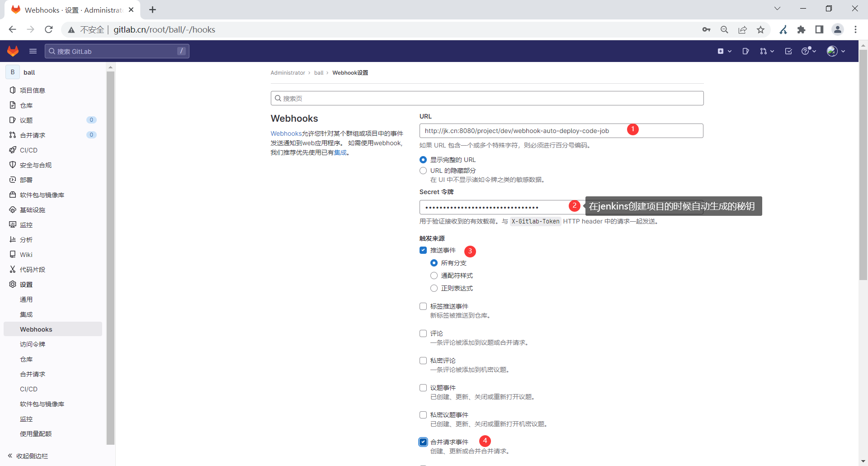
Task: Enable the issues events (议题事件) checkbox
Action: 423,388
